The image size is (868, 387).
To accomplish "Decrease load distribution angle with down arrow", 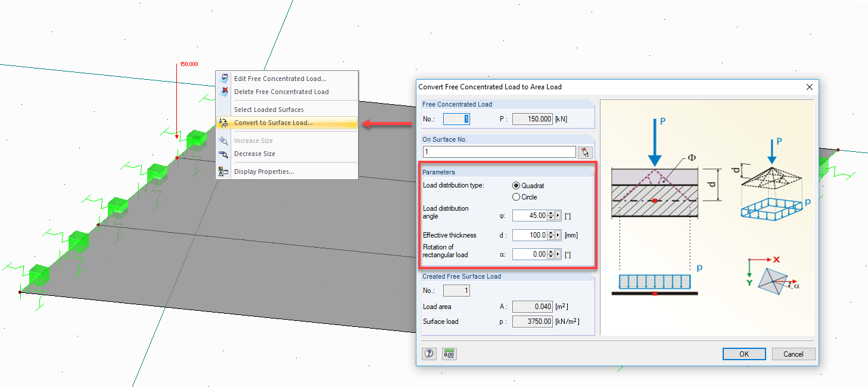I will (550, 219).
